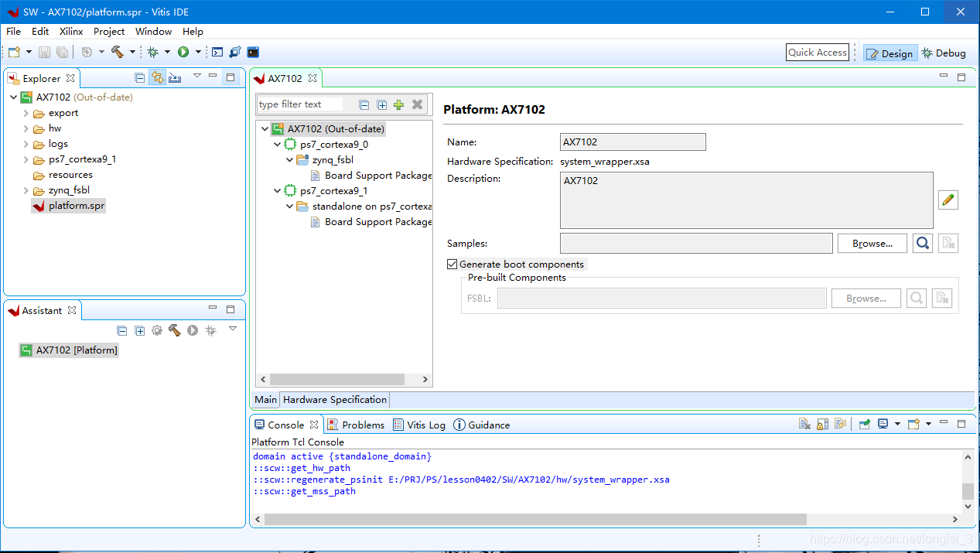Click the Clear Console icon

coord(804,424)
